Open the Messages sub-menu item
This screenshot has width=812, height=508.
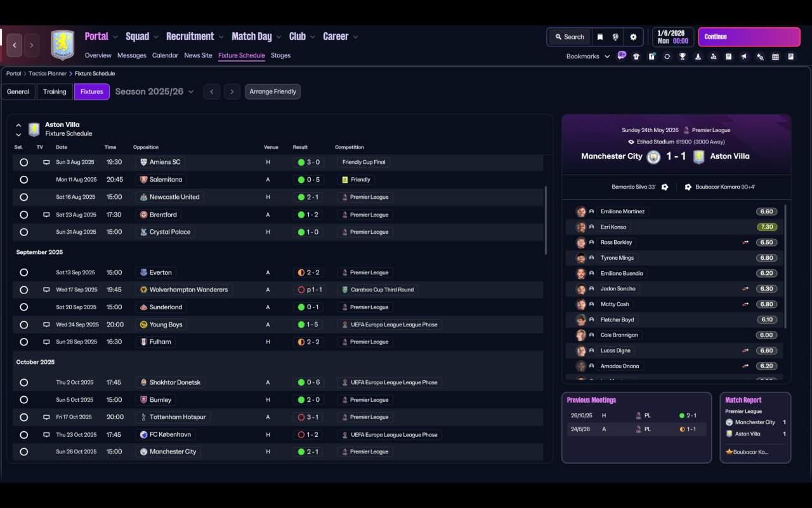pos(132,56)
